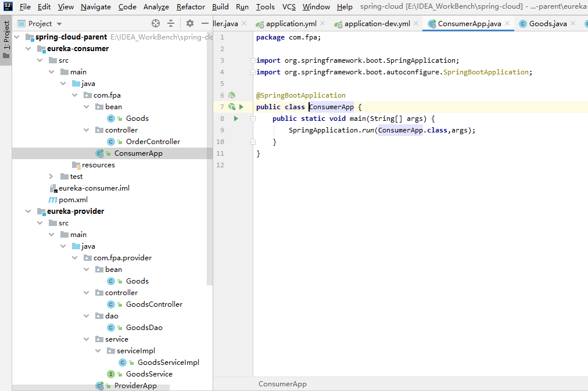Collapse the eureka-consumer module
This screenshot has height=391, width=588.
point(28,49)
